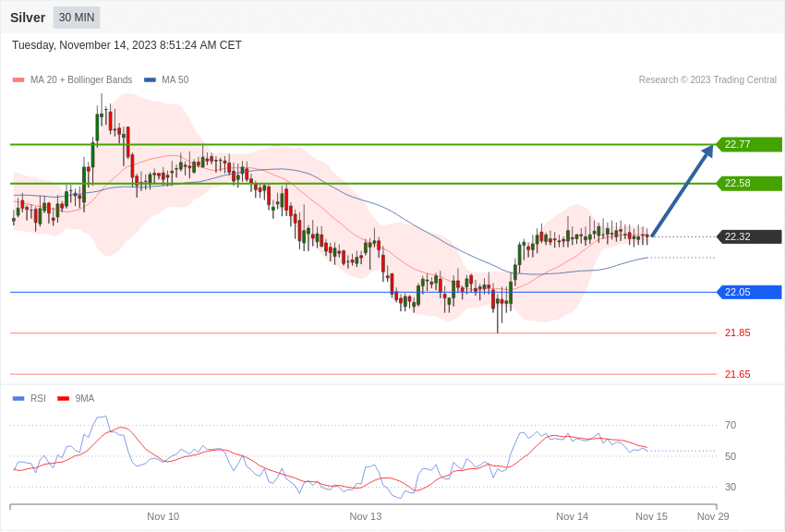Click the 22.77 green resistance price tag
Viewport: 785px width, 532px height.
pos(750,145)
